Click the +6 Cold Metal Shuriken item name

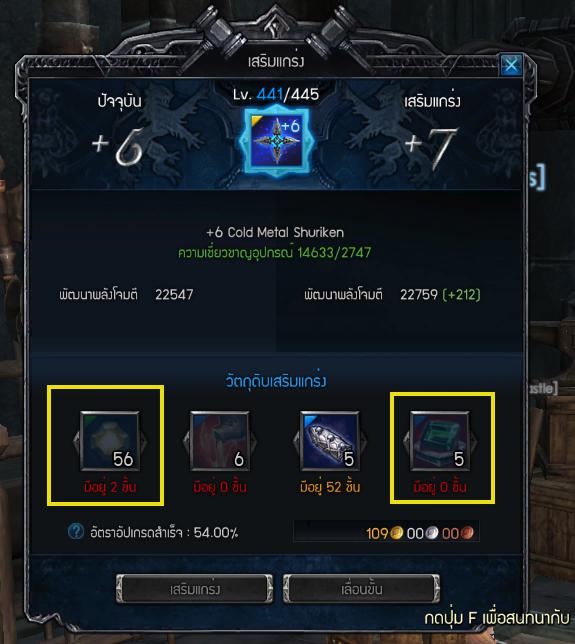[275, 232]
